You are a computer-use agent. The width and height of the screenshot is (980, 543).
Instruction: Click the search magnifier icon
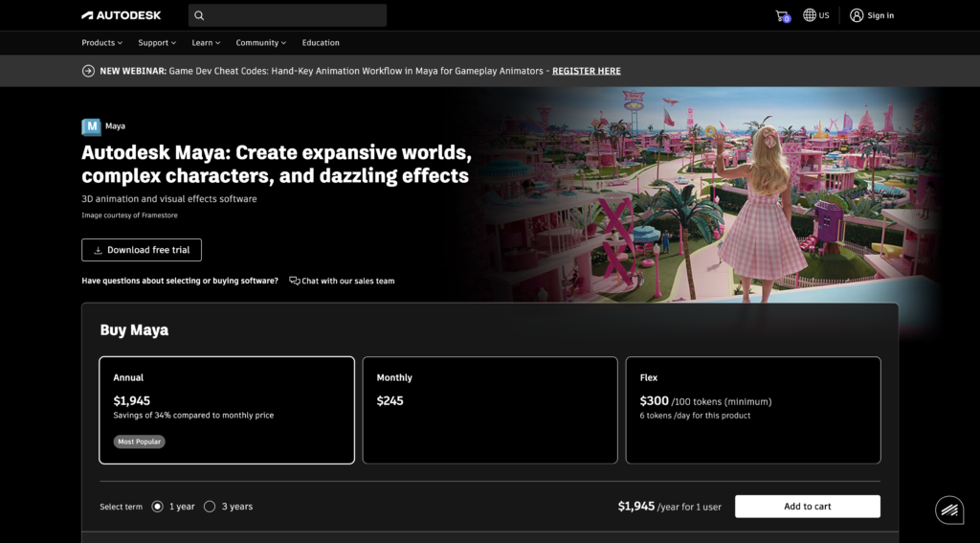coord(199,15)
